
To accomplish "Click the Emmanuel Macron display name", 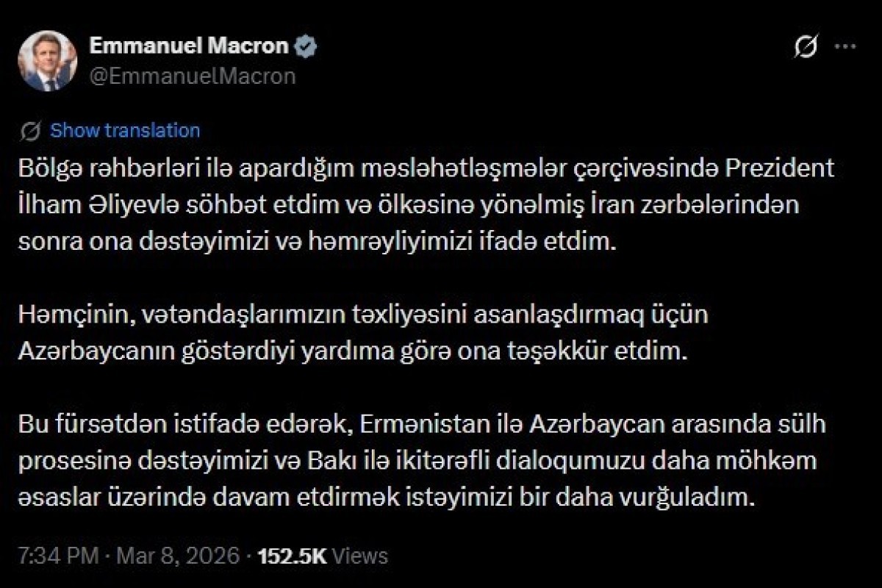I will [x=190, y=45].
